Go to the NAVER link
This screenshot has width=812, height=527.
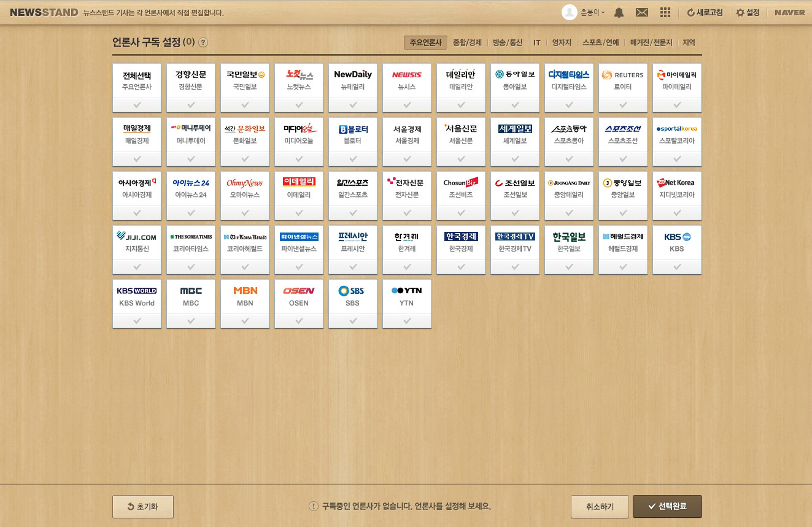(x=789, y=12)
